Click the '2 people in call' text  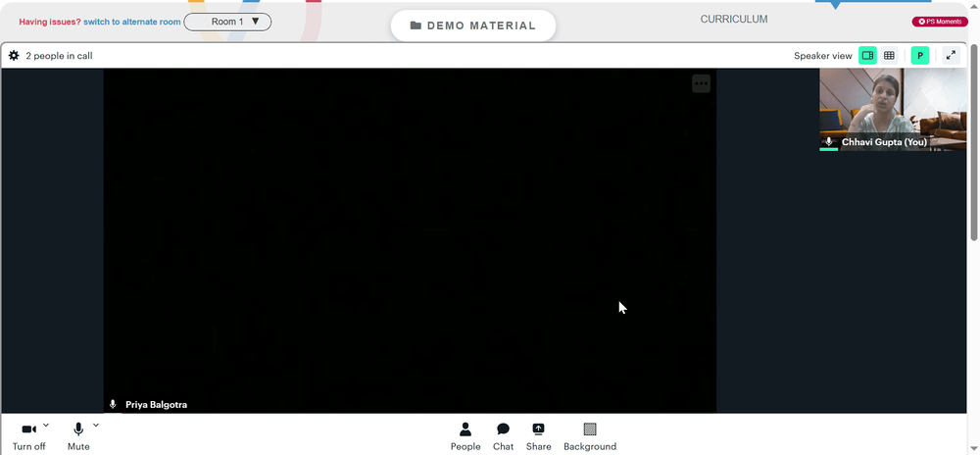pyautogui.click(x=60, y=56)
